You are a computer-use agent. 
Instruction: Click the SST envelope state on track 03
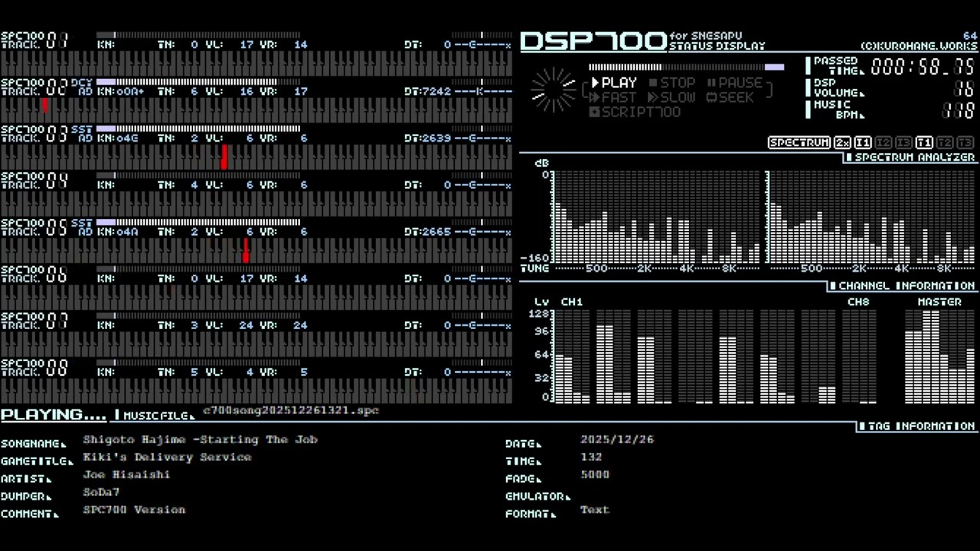click(81, 129)
